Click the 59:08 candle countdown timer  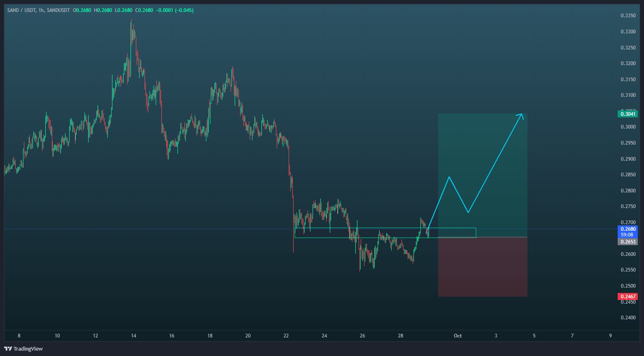[628, 235]
